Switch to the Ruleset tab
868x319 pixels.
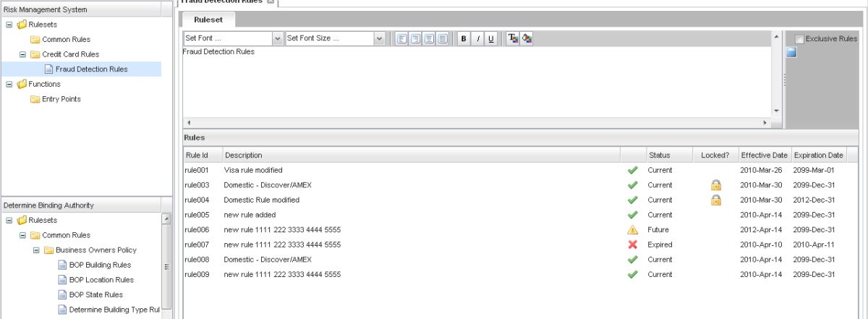coord(208,20)
